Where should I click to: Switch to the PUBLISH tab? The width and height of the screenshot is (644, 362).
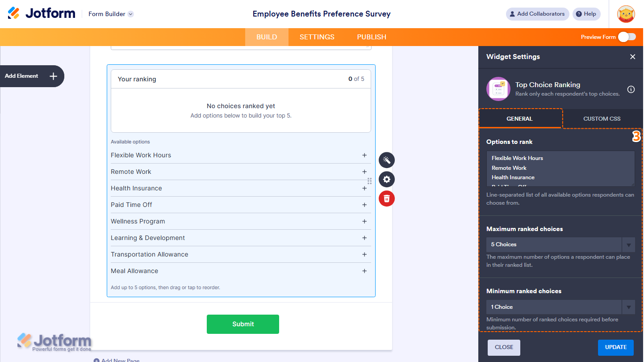tap(372, 37)
